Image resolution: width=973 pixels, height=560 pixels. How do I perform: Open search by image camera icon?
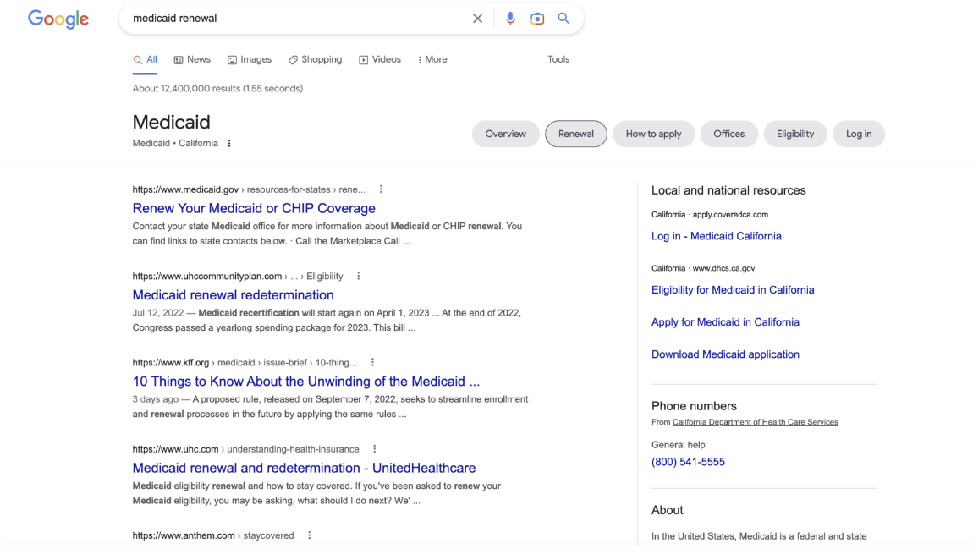point(537,19)
